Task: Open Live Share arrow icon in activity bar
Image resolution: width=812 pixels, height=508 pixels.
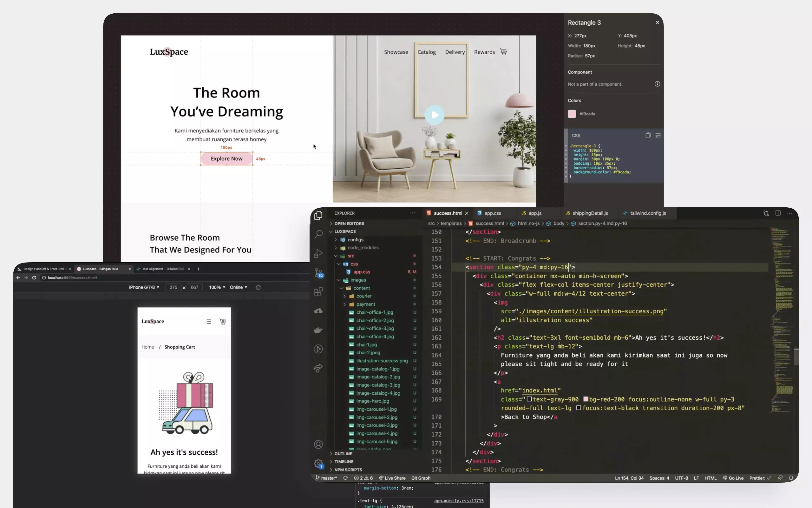Action: pyautogui.click(x=318, y=368)
